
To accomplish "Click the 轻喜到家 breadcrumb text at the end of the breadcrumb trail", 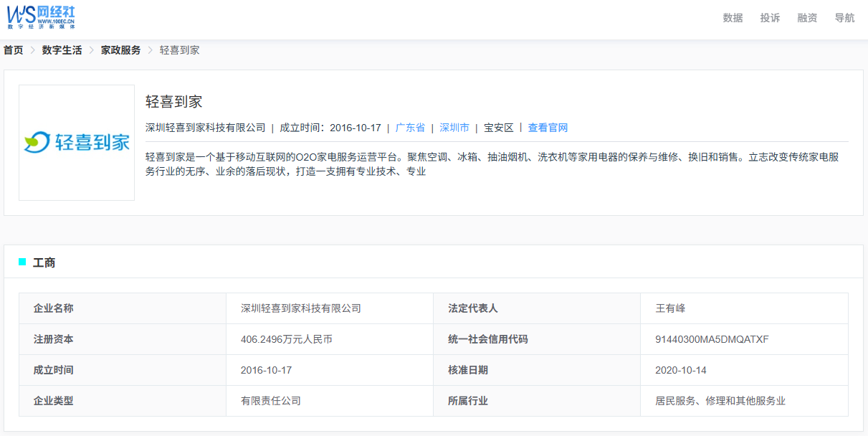I will [x=179, y=50].
